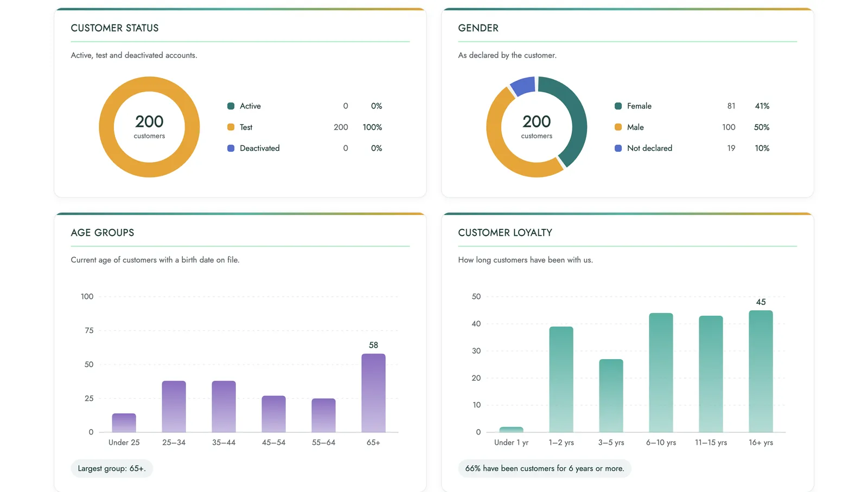Click the 11–15 yrs loyalty bar
This screenshot has height=492, width=868.
pos(711,374)
